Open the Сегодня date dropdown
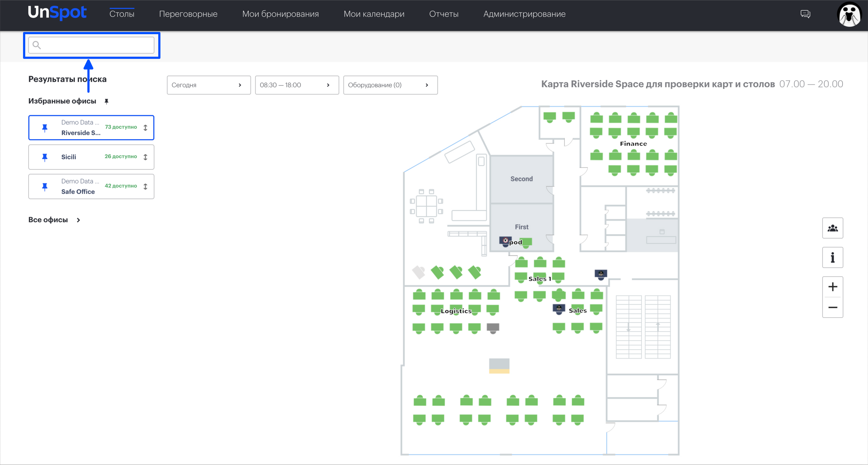 pos(209,85)
